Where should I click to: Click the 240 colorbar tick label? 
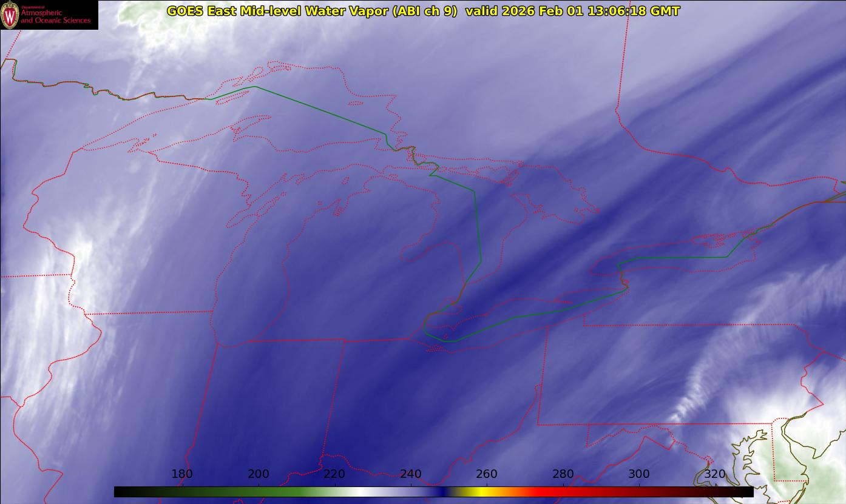(x=411, y=474)
